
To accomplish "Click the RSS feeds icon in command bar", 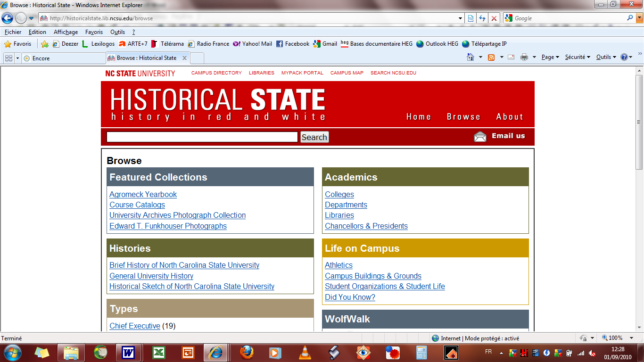I will click(x=491, y=57).
